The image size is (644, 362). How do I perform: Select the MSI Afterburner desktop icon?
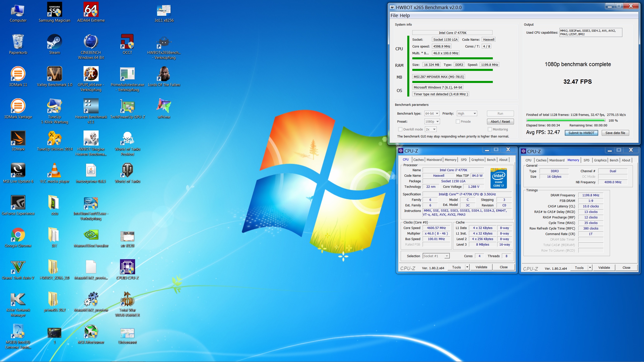pos(91,334)
